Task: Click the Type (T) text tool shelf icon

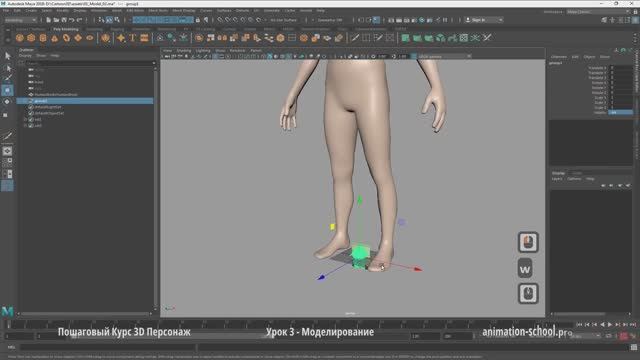Action: [x=133, y=38]
